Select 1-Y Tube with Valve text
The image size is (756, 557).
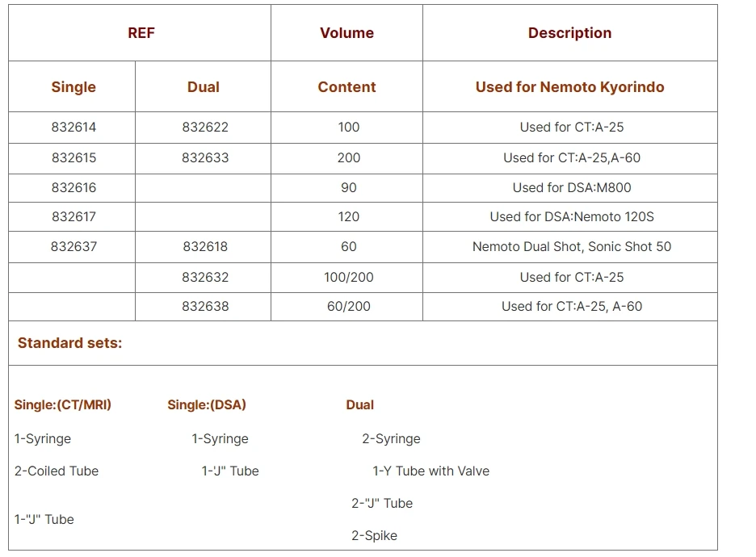tap(431, 471)
